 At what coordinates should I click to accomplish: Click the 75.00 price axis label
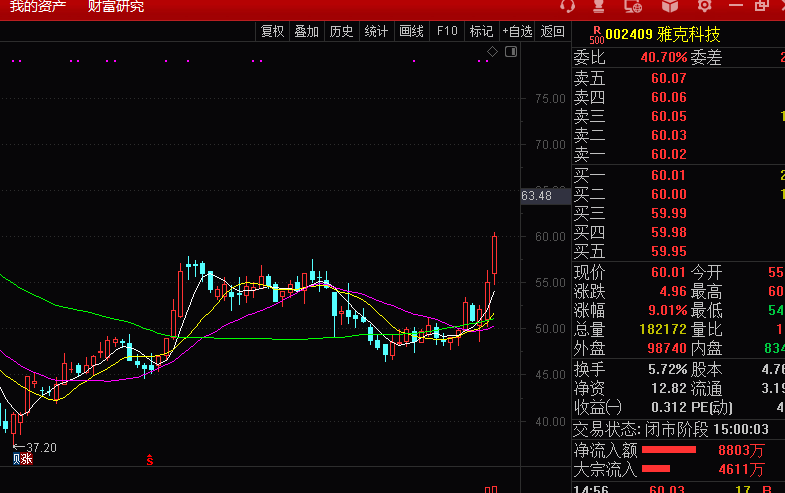click(550, 99)
